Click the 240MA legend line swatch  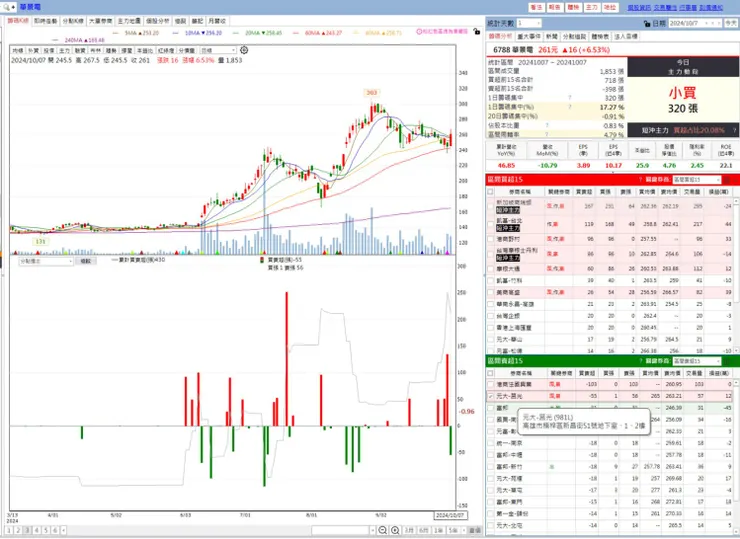click(56, 40)
